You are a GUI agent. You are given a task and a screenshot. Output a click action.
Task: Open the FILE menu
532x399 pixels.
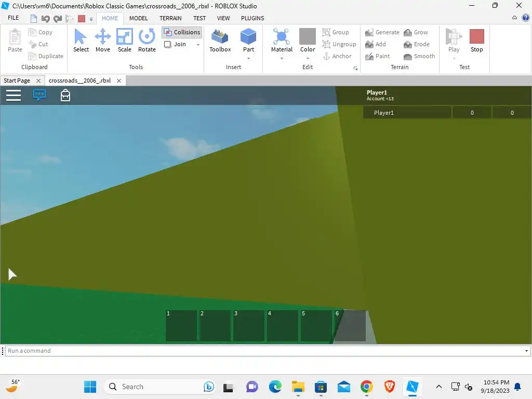coord(13,18)
